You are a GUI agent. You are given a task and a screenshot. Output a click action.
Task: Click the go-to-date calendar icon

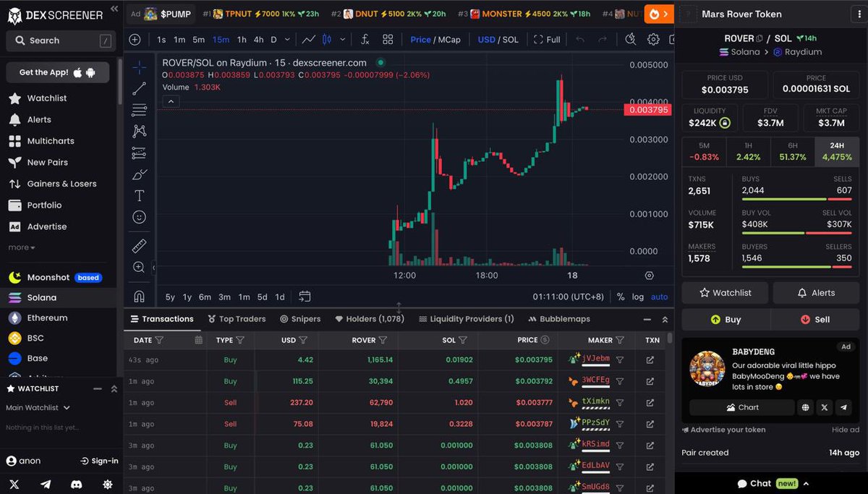305,297
